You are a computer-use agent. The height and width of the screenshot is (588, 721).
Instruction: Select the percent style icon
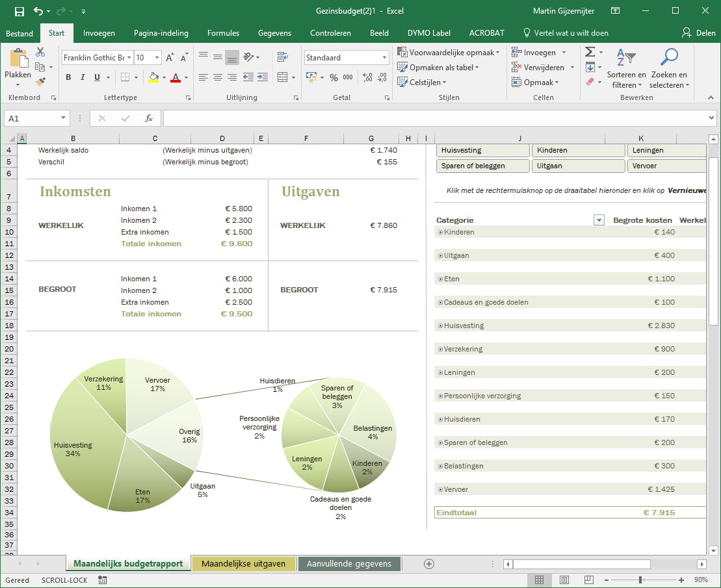[x=334, y=77]
